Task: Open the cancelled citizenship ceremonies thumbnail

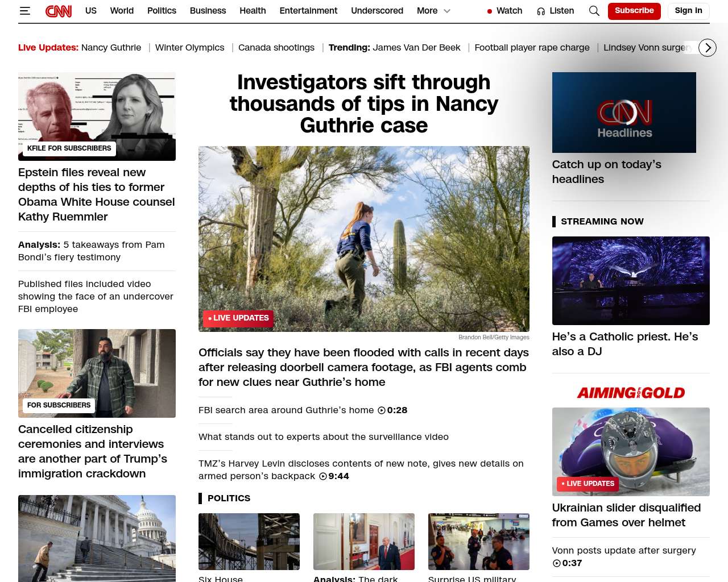Action: [x=97, y=373]
